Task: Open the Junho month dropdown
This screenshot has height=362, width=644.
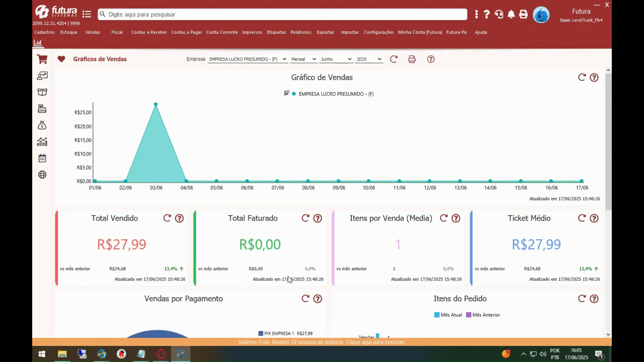Action: [x=336, y=59]
